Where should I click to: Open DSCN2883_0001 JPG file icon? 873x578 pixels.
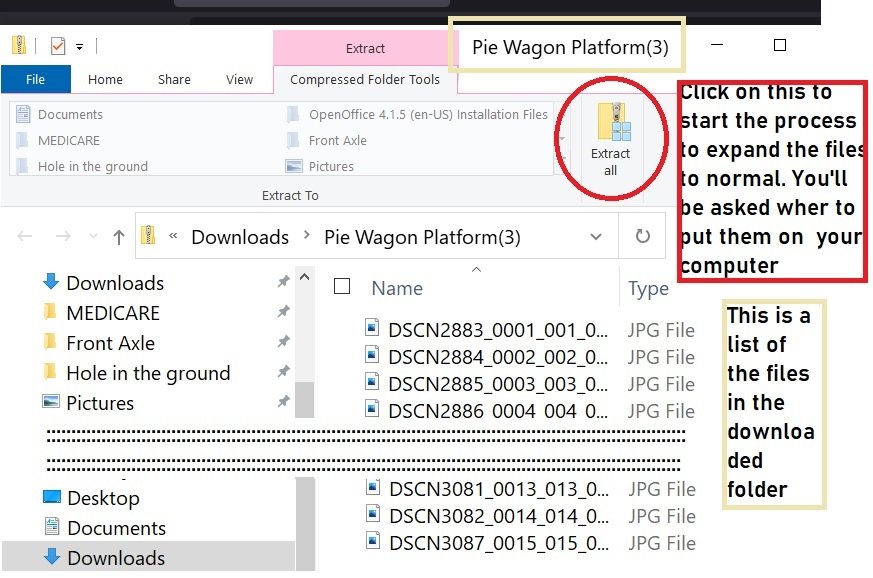373,327
